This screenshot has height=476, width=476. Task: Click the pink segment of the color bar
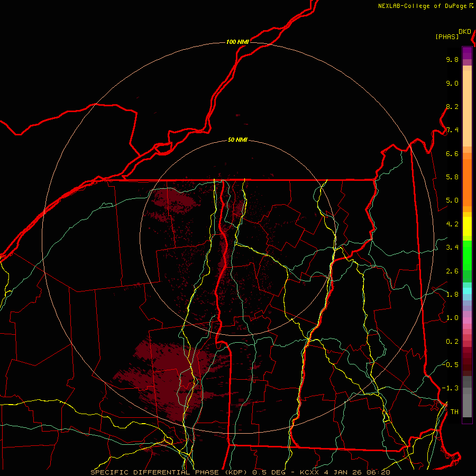point(467,321)
